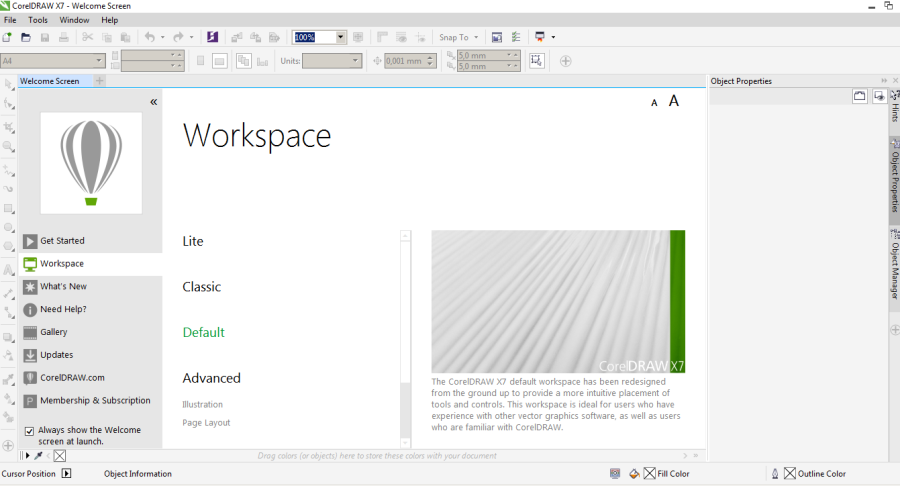Click the Treat as filled icon

click(537, 61)
